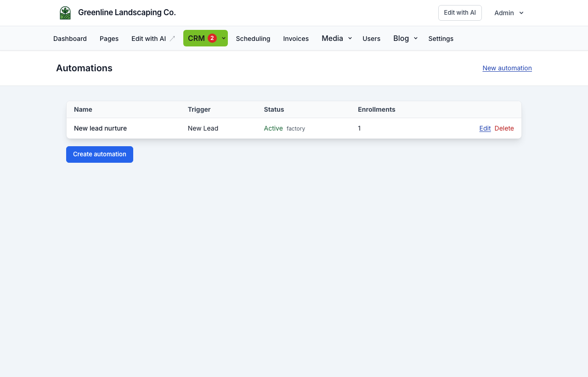The image size is (588, 377).
Task: Go to the Pages section
Action: tap(109, 39)
